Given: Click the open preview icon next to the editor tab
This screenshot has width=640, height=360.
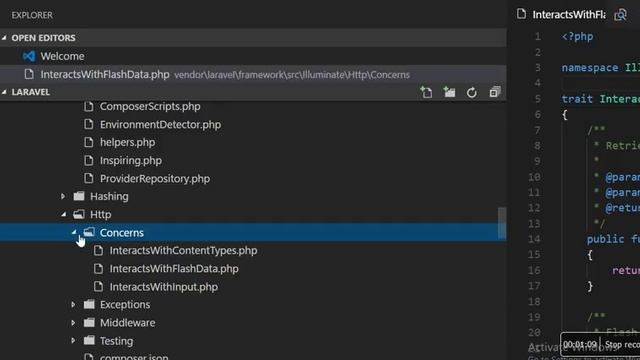Looking at the screenshot, I should pyautogui.click(x=620, y=15).
